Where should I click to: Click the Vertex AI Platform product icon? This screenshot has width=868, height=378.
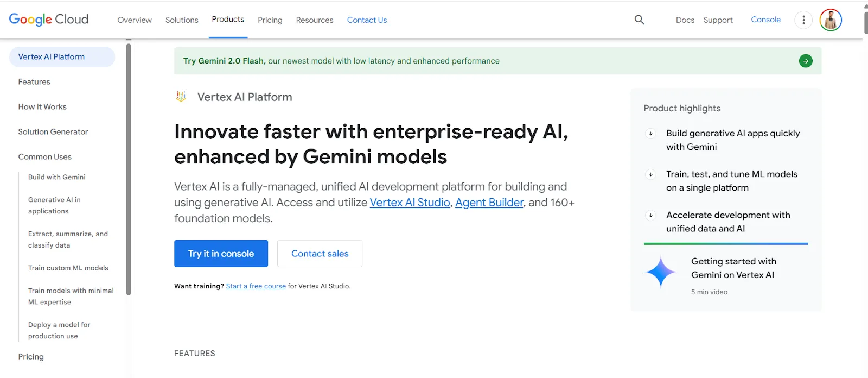coord(181,97)
